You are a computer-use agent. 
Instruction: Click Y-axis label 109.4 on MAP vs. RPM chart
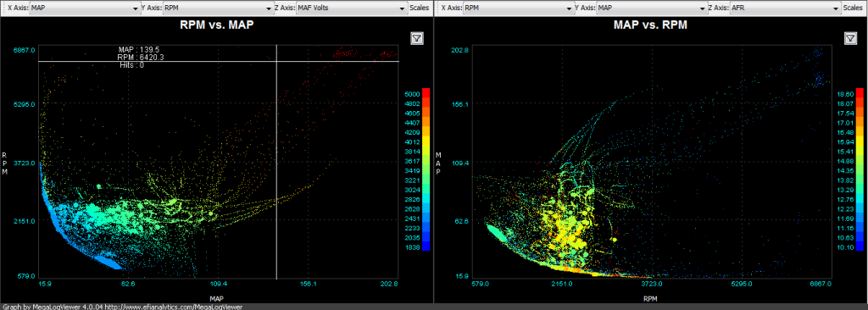(460, 163)
